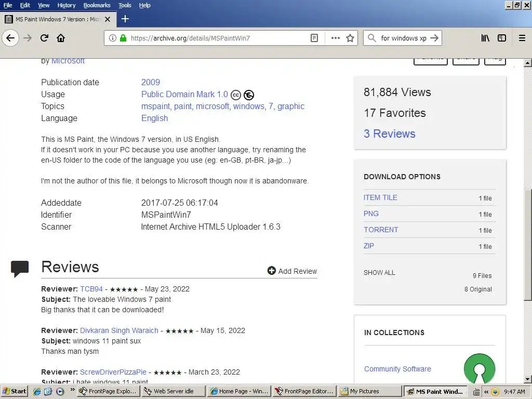The width and height of the screenshot is (532, 399).
Task: Open the Library bookshelf icon
Action: tap(485, 38)
